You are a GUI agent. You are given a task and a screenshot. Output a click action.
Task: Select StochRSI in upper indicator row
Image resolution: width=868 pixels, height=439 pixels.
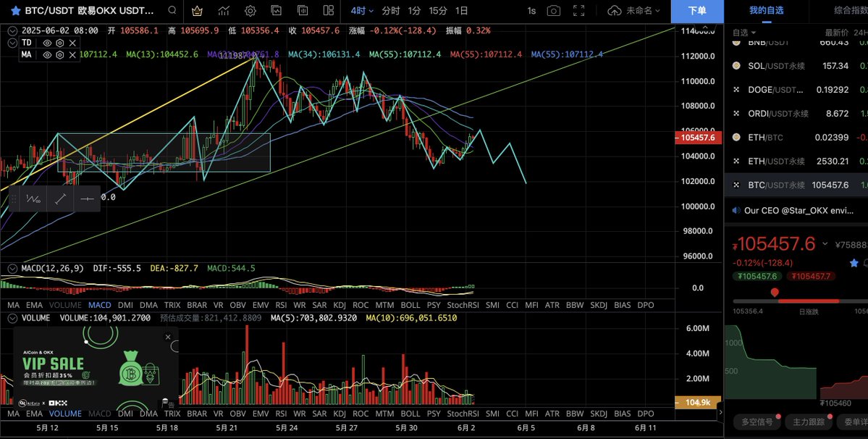point(463,305)
